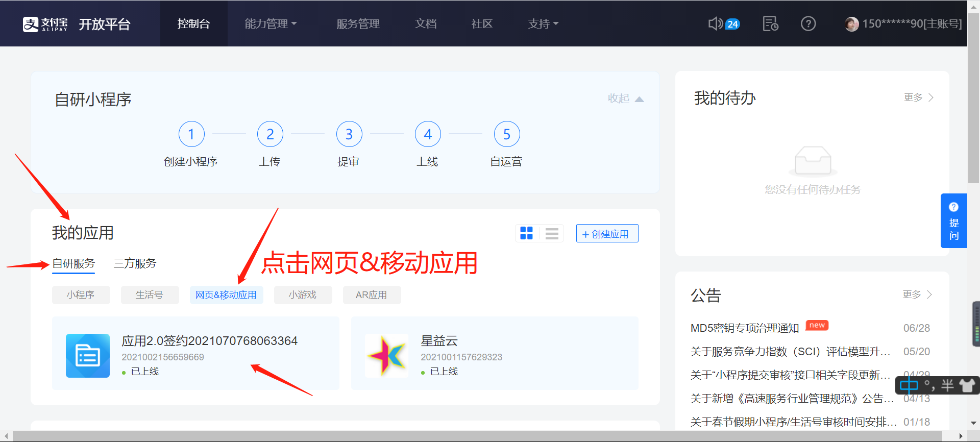980x442 pixels.
Task: Toggle the IME 半 half-width indicator
Action: pos(947,385)
